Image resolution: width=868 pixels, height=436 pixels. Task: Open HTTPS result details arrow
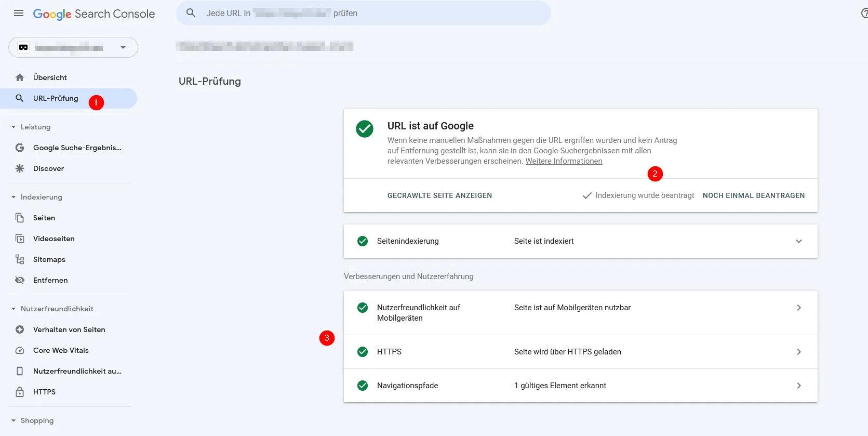pos(799,352)
